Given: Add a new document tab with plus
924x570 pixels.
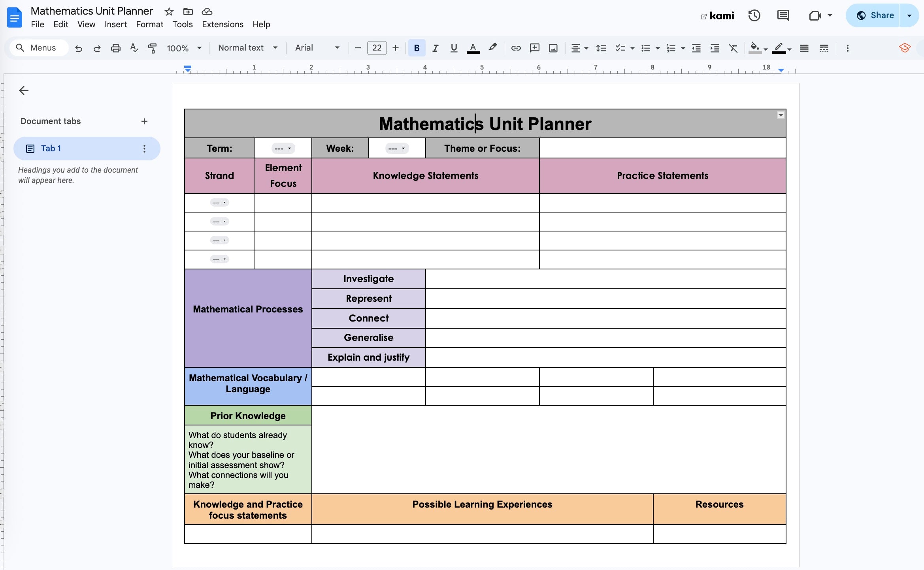Looking at the screenshot, I should (x=144, y=121).
